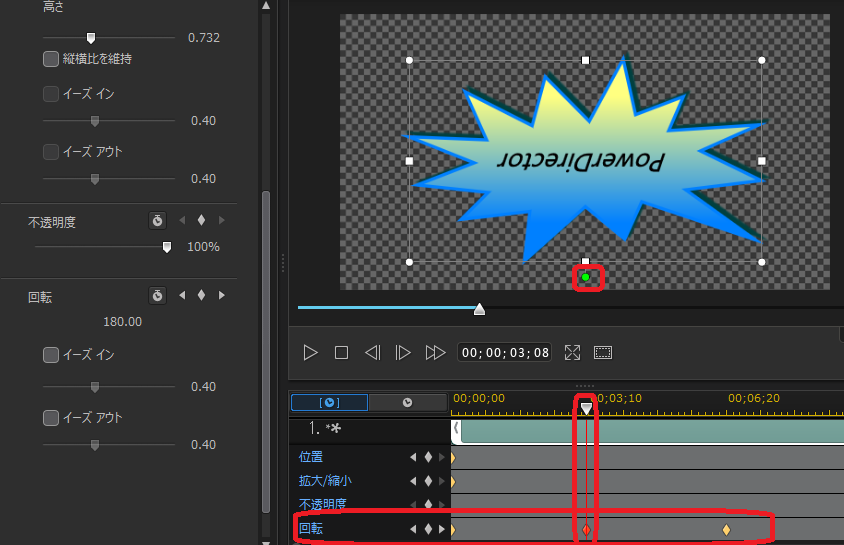Toggle disabled イーズ アウト checkbox under 高さ
Viewport: 844px width, 545px height.
pyautogui.click(x=51, y=152)
